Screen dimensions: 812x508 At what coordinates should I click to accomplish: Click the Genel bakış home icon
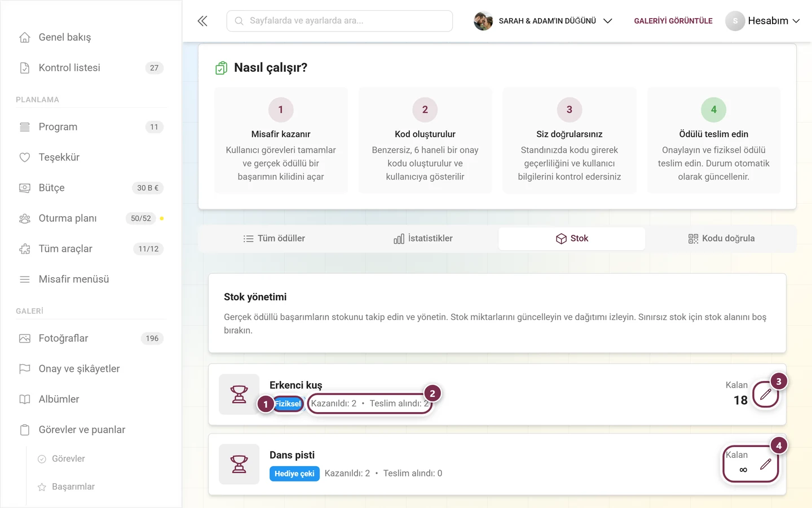coord(25,37)
